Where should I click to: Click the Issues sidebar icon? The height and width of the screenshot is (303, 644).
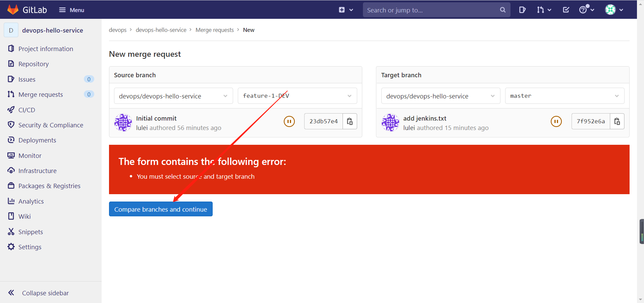(11, 79)
